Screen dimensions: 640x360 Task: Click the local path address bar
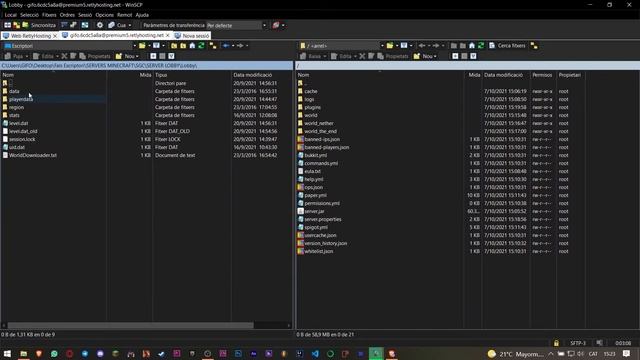tap(147, 66)
